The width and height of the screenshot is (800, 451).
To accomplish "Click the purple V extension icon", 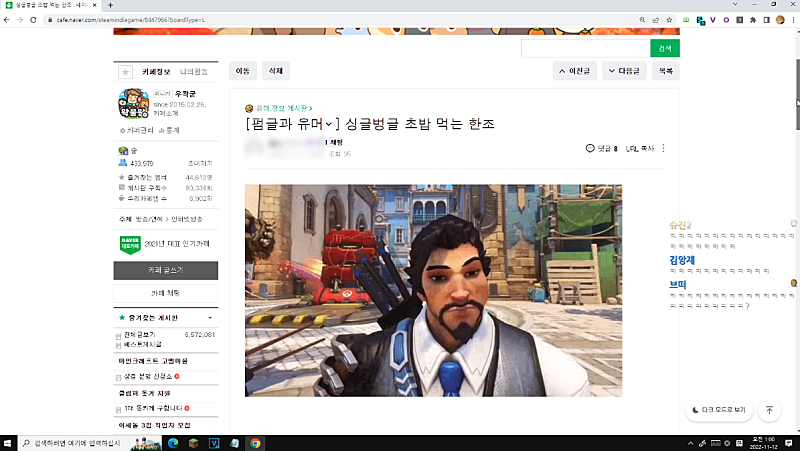I will (713, 20).
